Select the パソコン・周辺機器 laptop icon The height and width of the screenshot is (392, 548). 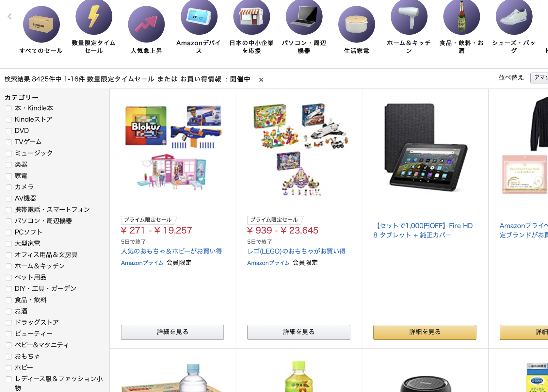[304, 16]
